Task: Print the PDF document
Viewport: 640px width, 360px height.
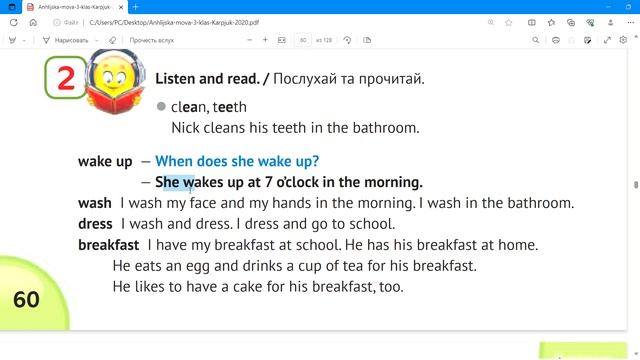Action: [x=556, y=40]
